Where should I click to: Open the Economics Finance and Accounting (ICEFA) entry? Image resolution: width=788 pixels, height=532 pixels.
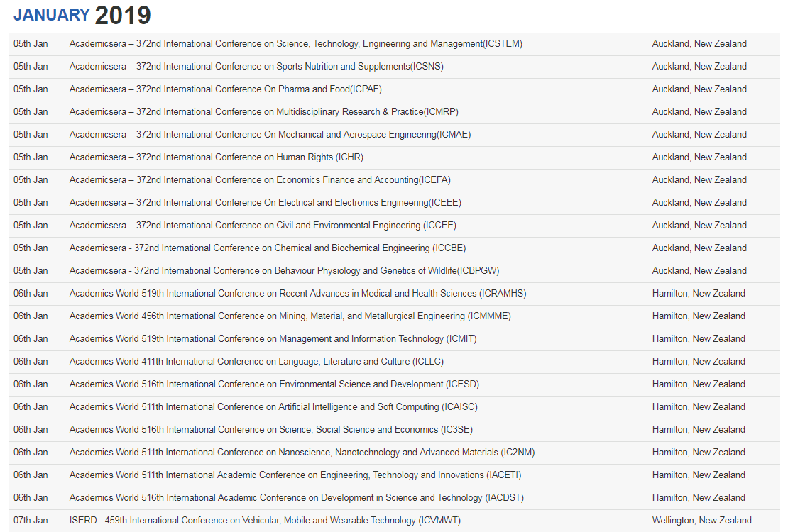pos(260,180)
